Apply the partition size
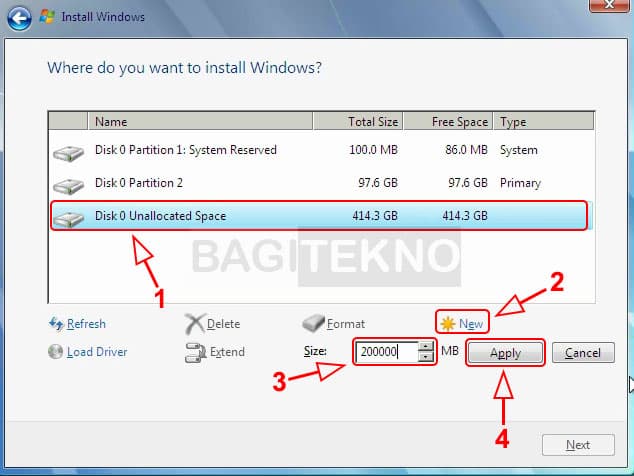This screenshot has width=634, height=476. pyautogui.click(x=505, y=353)
